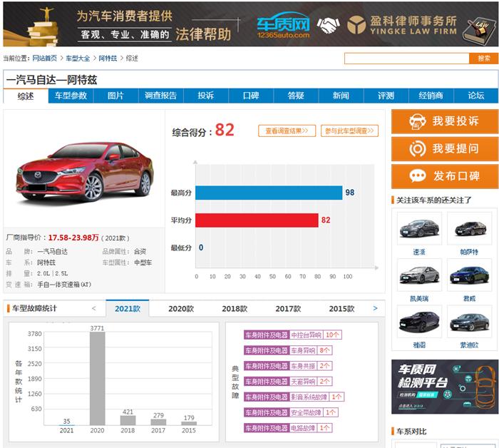
Task: Open the 雅阁 car thumbnail
Action: [x=419, y=321]
